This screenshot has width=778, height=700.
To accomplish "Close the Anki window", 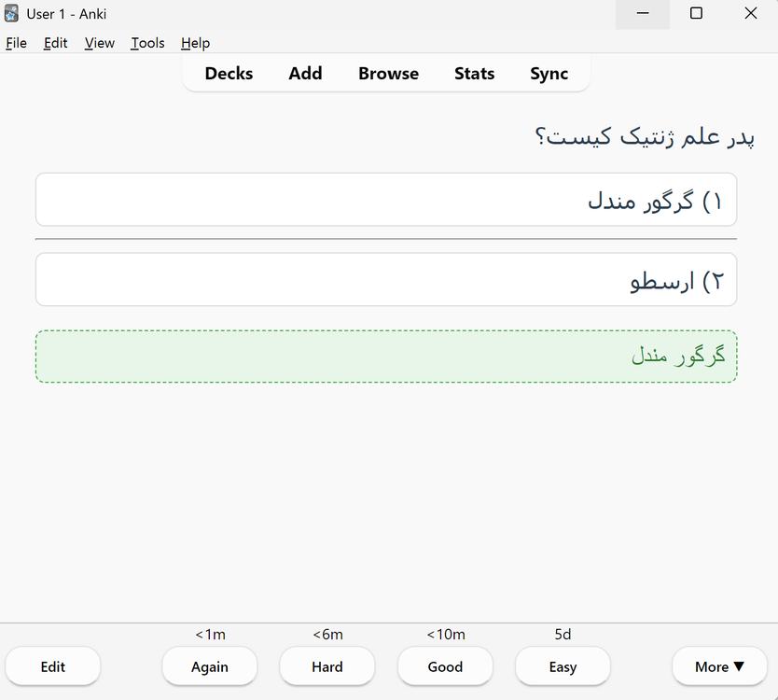I will click(x=751, y=14).
